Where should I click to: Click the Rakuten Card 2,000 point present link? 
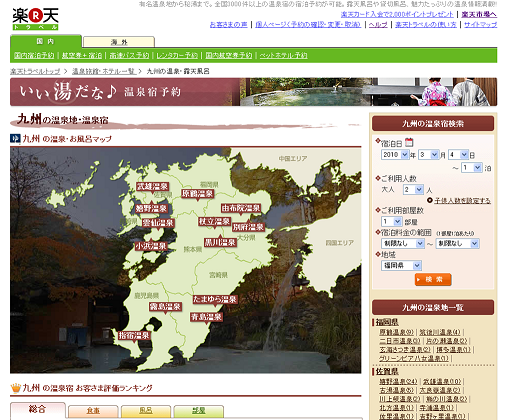pos(397,14)
